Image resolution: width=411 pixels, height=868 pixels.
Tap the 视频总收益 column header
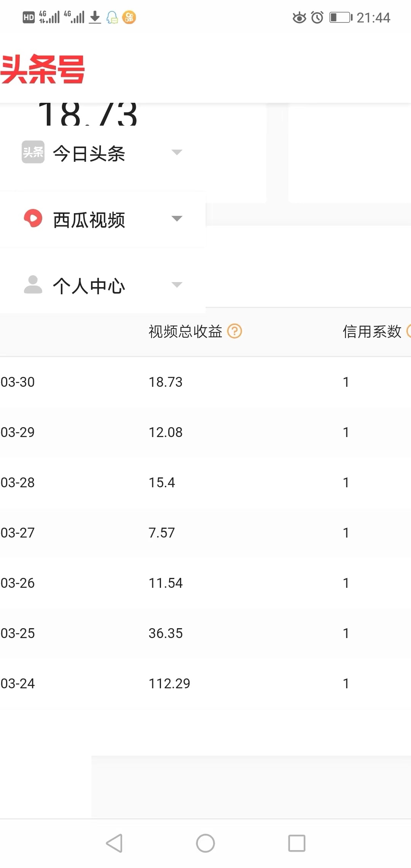coord(185,332)
